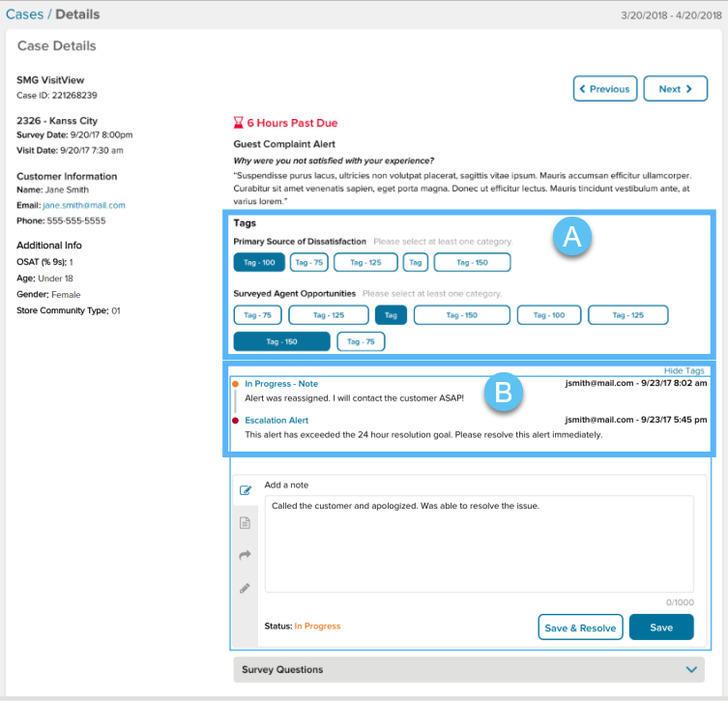This screenshot has width=728, height=703.
Task: Select the Add a note icon tab
Action: [x=246, y=490]
